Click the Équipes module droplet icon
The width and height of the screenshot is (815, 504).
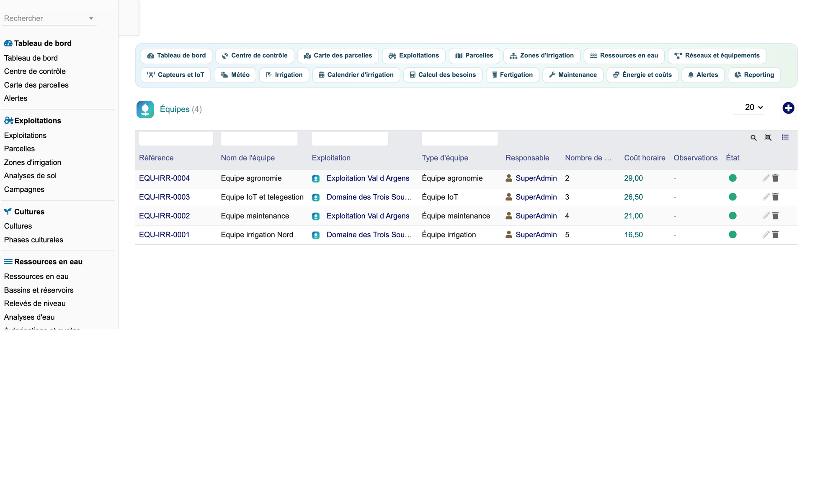coord(145,109)
